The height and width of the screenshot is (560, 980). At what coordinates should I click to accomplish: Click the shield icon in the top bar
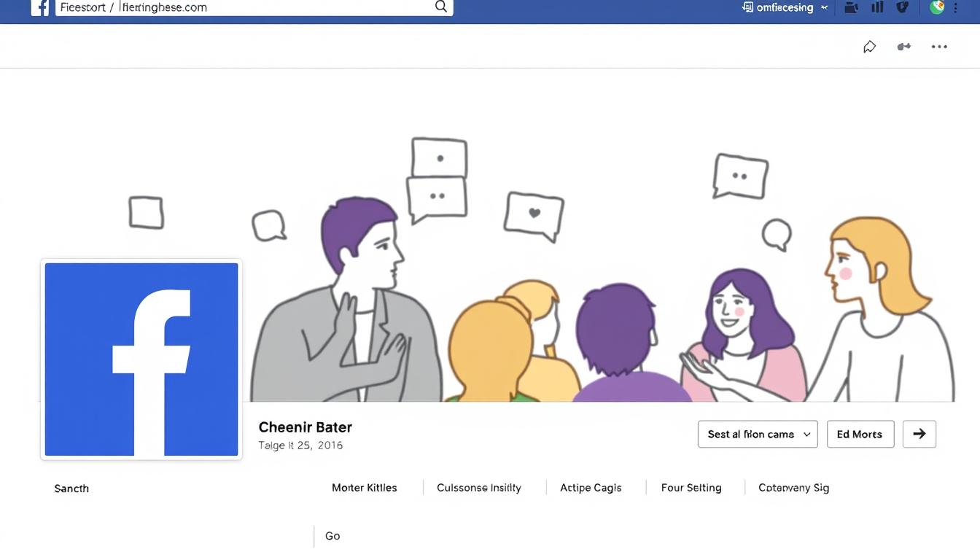pos(903,7)
